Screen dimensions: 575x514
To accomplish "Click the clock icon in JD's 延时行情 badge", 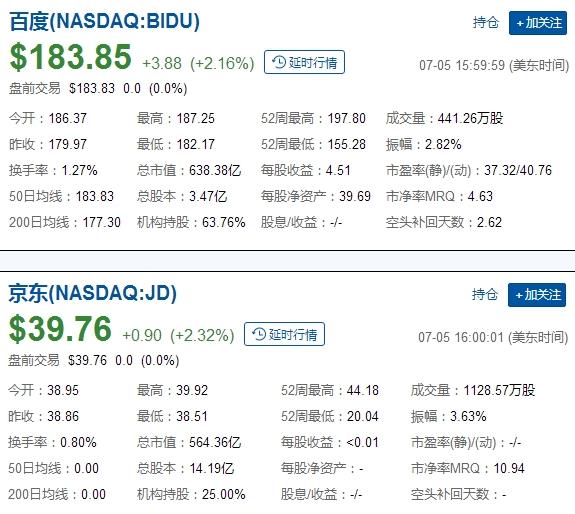I will (259, 334).
